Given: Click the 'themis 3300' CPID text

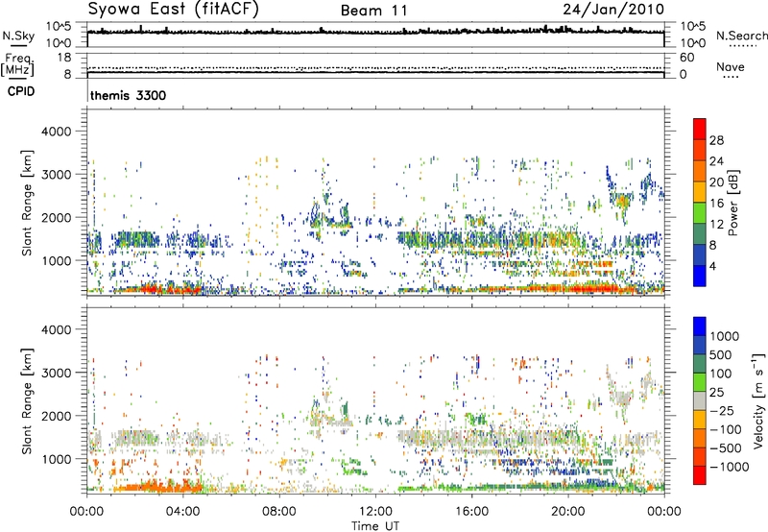Looking at the screenshot, I should click(x=129, y=95).
